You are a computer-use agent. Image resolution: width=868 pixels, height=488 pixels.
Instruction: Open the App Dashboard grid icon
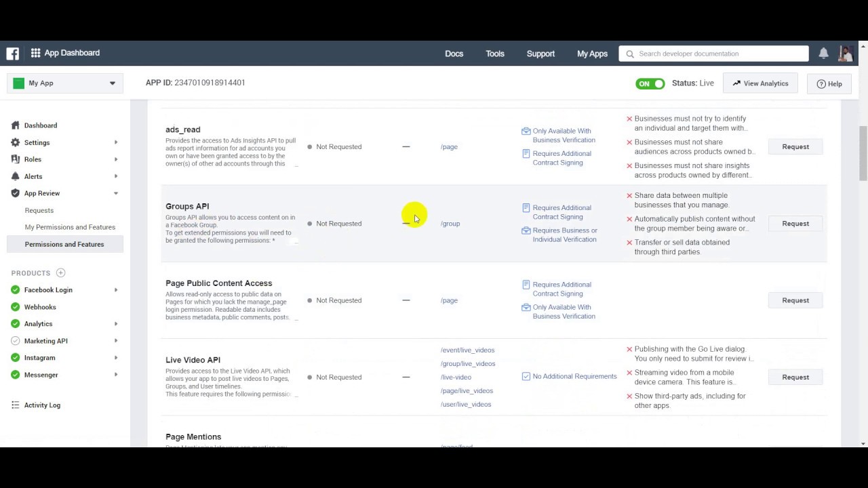click(x=35, y=53)
